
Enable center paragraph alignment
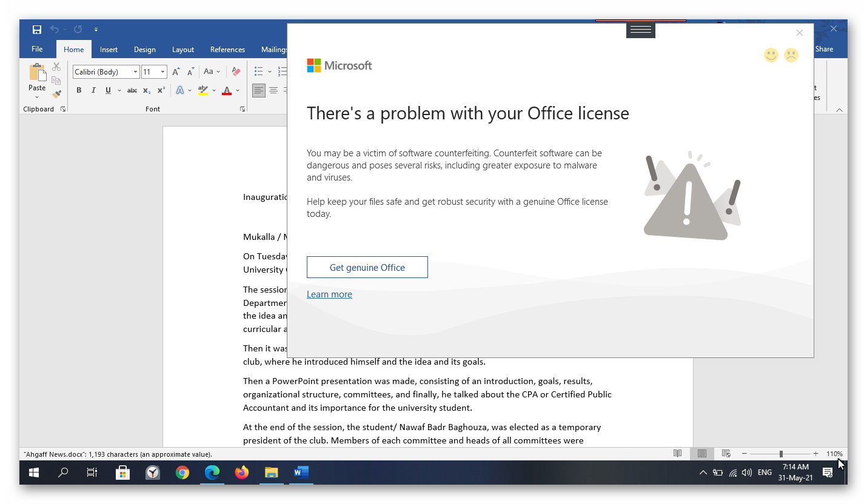[273, 90]
